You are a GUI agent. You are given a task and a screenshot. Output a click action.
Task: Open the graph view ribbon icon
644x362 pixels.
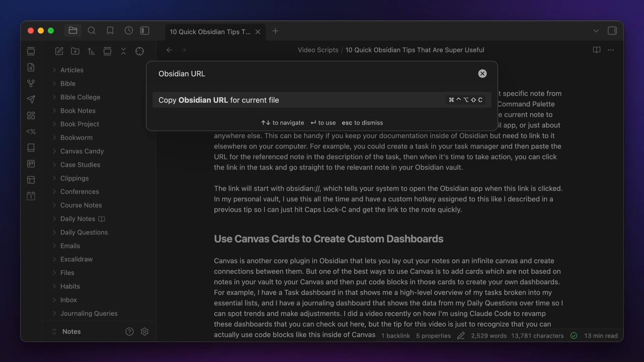31,83
